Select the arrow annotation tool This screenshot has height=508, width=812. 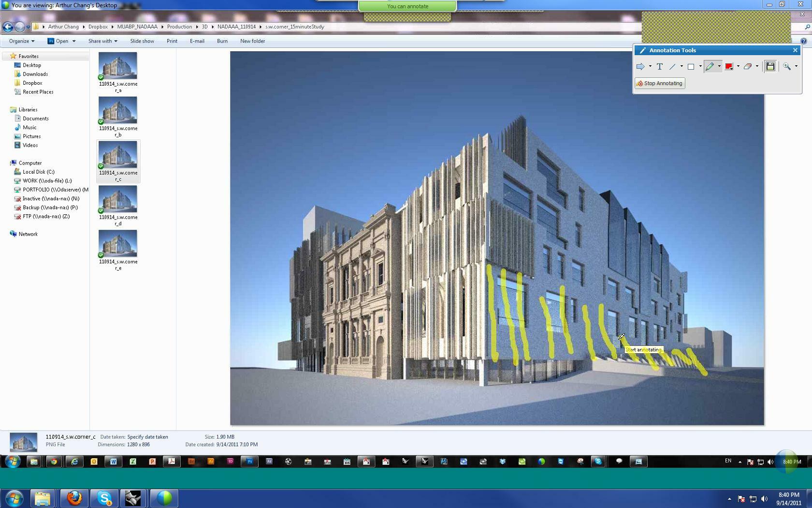coord(640,67)
